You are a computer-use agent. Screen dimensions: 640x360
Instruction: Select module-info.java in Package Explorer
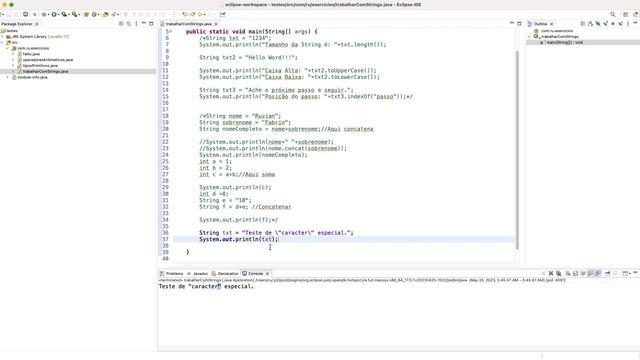coord(32,77)
